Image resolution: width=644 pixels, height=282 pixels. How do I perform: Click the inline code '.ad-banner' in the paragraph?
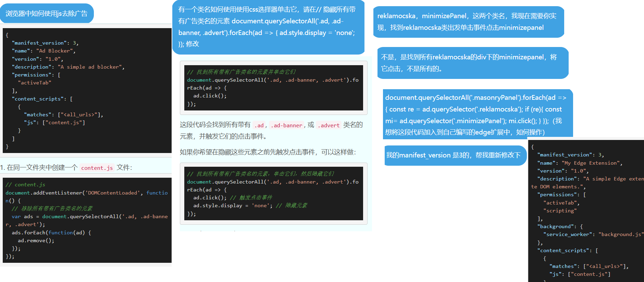286,125
